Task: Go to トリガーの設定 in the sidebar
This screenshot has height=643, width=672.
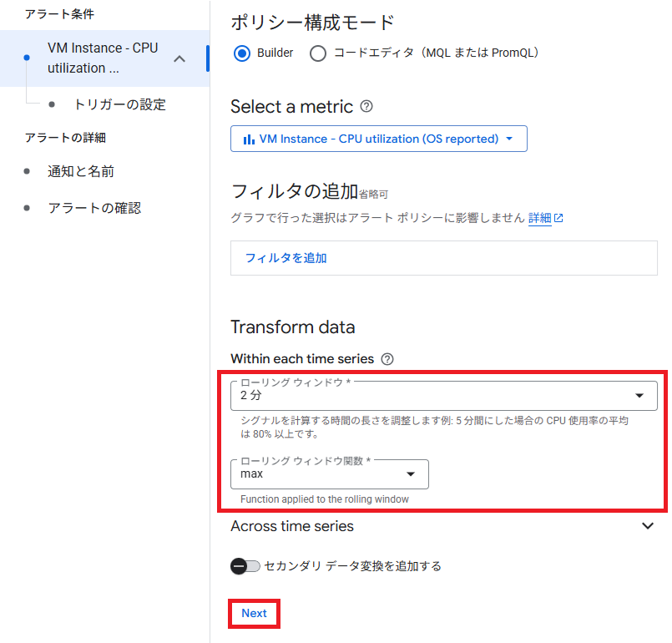Action: coord(119,104)
